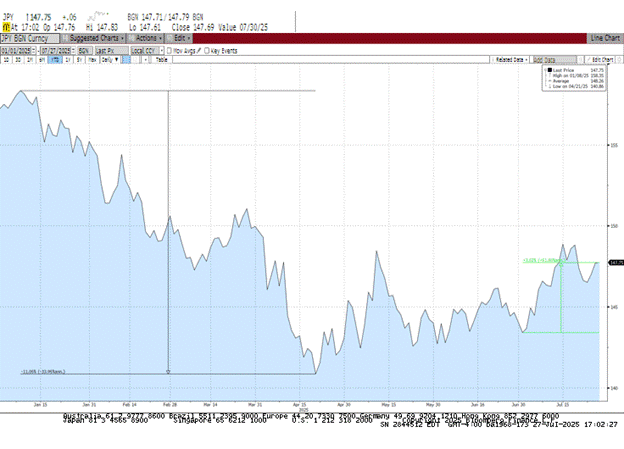Click the Lo 147.61 header value
624x449 pixels.
[x=145, y=27]
